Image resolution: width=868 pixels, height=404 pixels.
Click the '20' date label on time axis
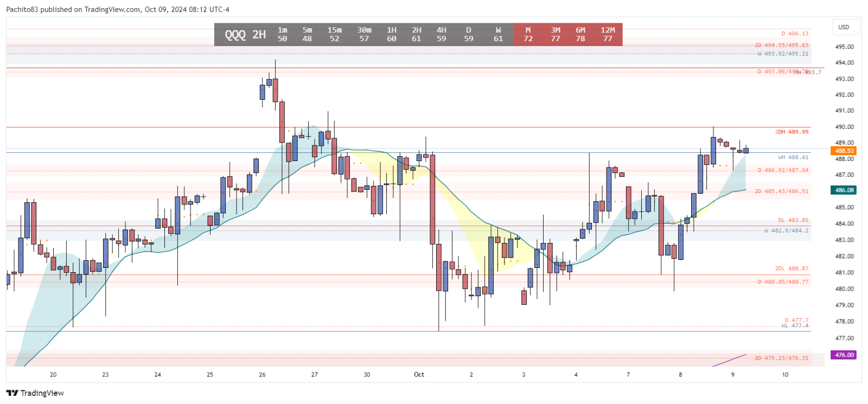pyautogui.click(x=53, y=375)
